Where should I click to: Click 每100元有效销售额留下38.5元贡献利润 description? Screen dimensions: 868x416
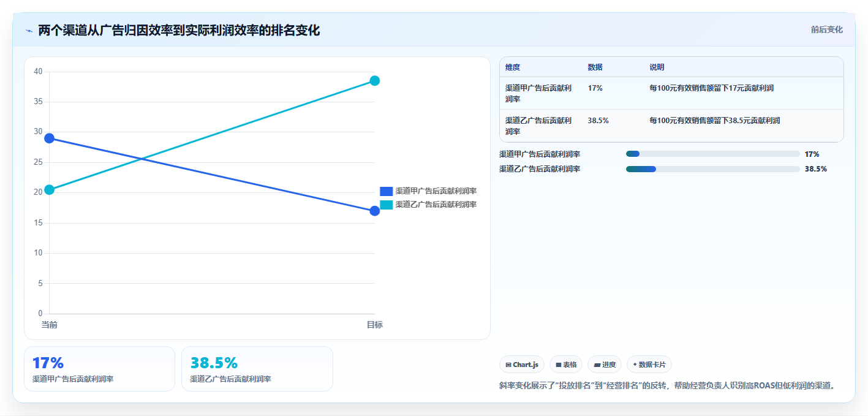click(x=715, y=121)
